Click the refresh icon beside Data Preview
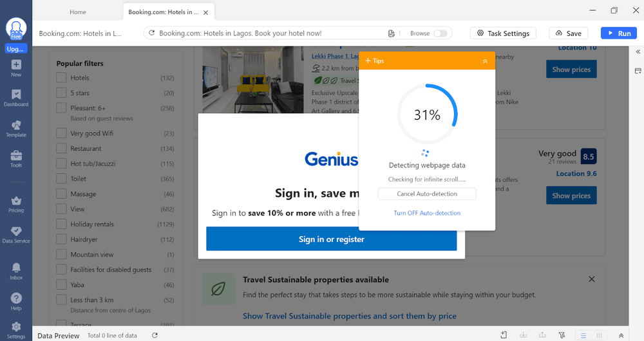 155,335
